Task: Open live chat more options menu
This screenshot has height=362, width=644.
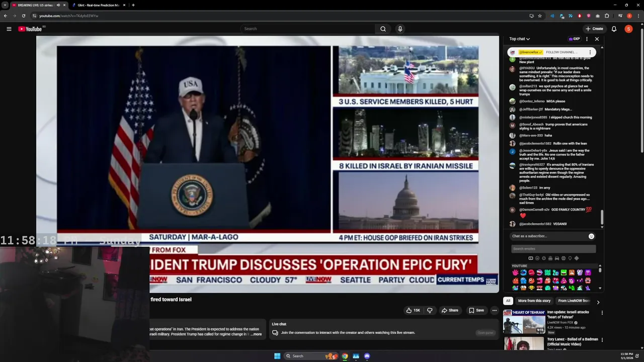Action: [x=587, y=39]
